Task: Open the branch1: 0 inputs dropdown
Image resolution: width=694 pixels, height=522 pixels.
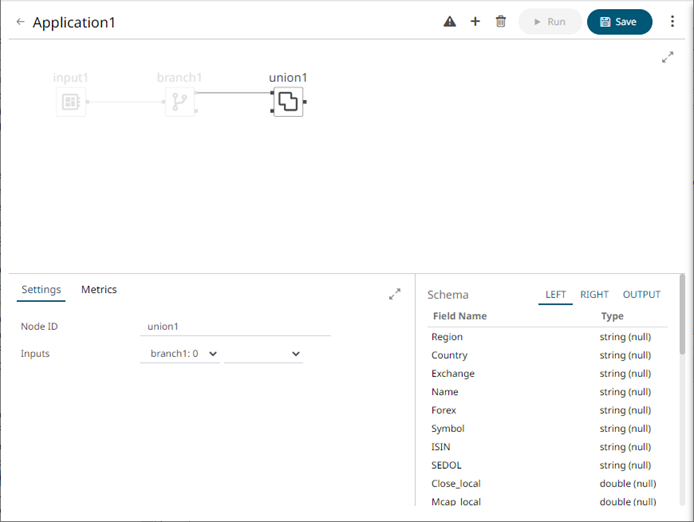Action: (x=180, y=354)
